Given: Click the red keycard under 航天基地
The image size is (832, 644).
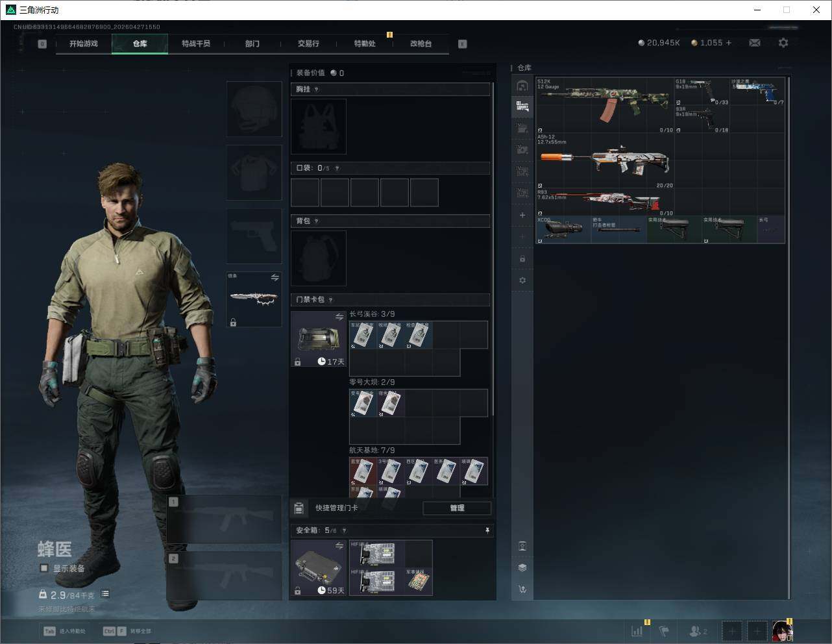Looking at the screenshot, I should coord(363,471).
